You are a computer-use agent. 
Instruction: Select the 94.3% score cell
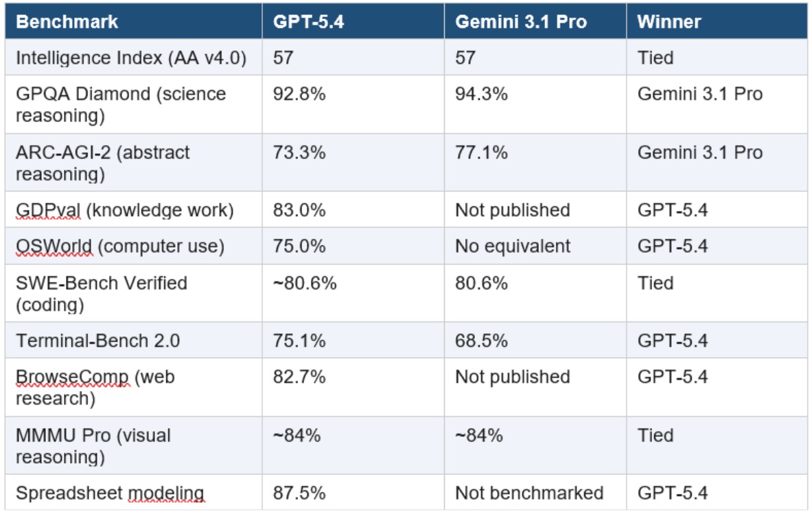tap(481, 94)
